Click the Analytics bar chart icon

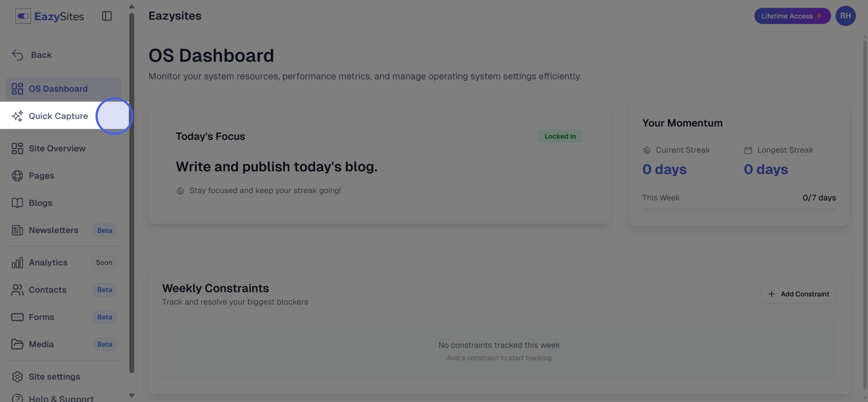tap(17, 263)
